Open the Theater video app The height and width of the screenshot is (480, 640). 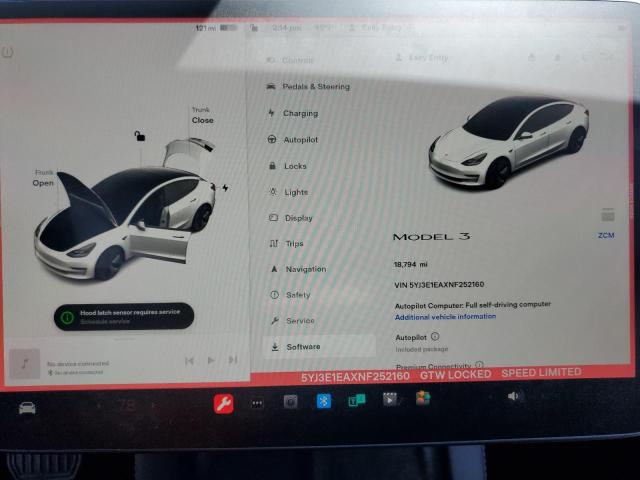pyautogui.click(x=390, y=399)
